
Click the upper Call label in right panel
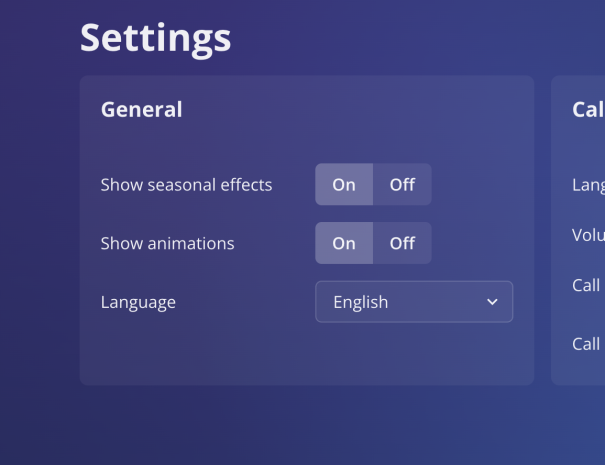tap(586, 286)
